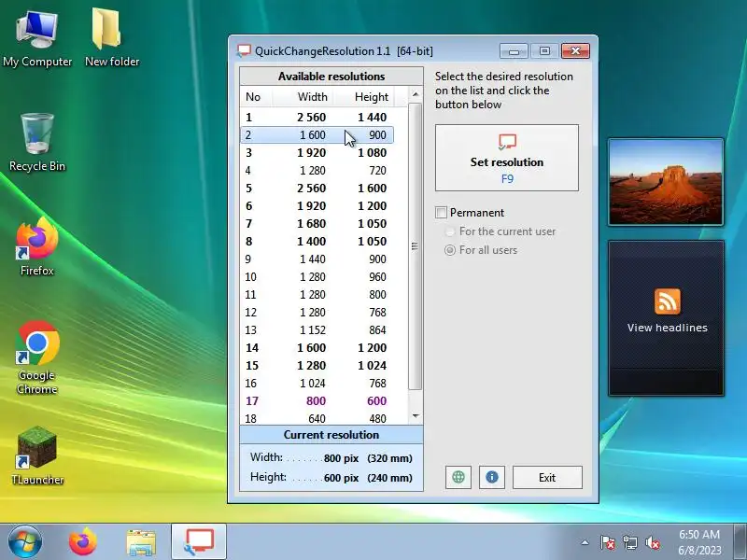The width and height of the screenshot is (747, 560).
Task: Click the Windows Start orb
Action: (25, 542)
